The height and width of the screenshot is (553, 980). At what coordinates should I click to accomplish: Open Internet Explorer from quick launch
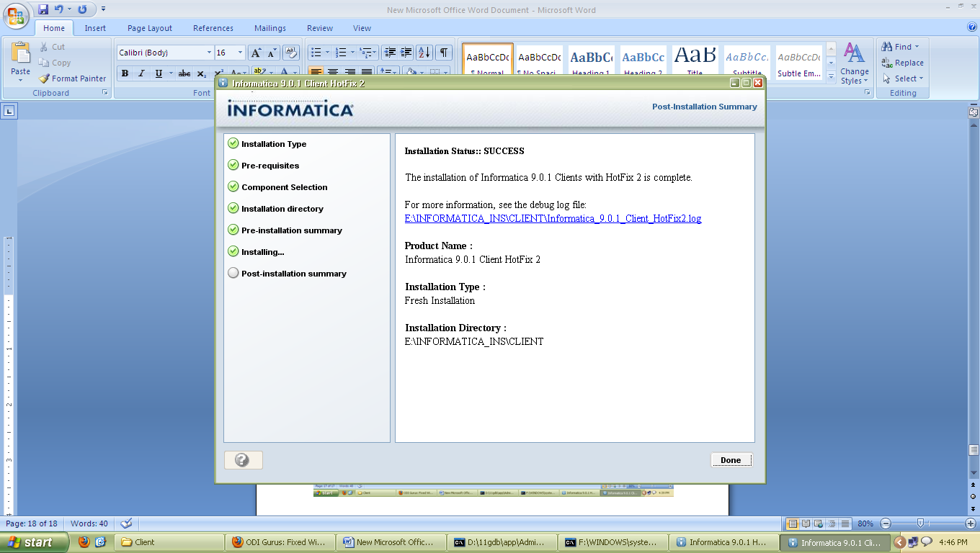(101, 542)
